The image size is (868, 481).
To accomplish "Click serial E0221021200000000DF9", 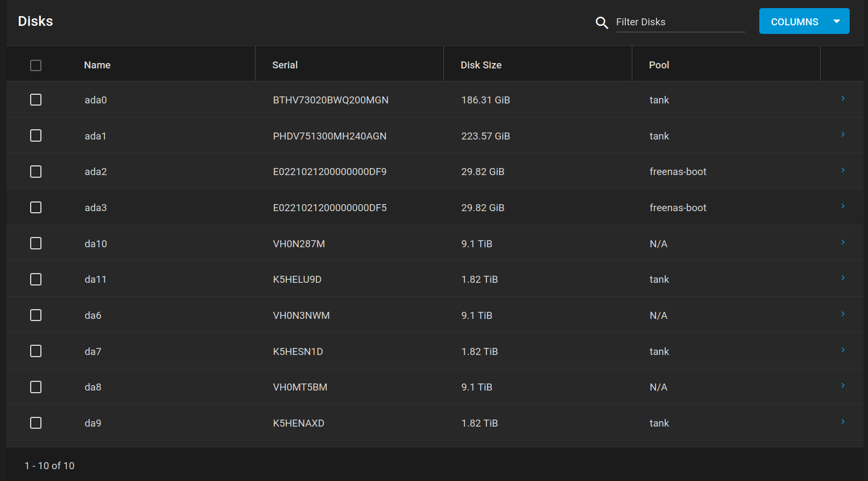I will coord(330,172).
